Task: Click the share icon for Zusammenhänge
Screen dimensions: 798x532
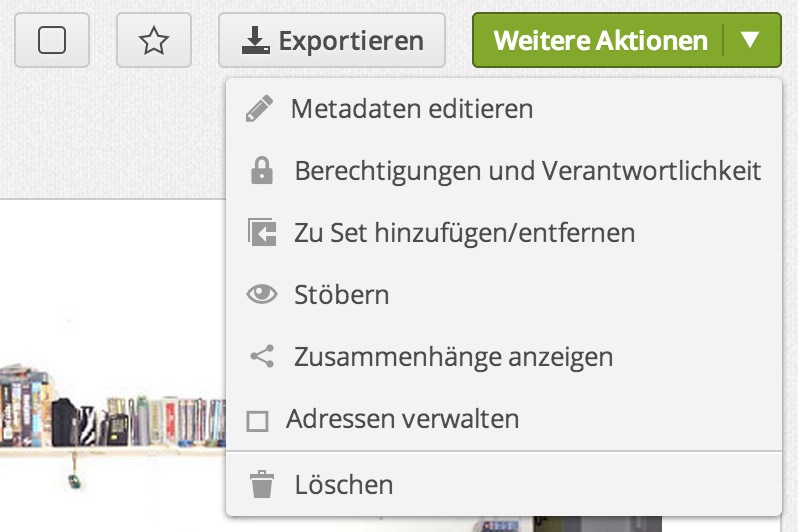Action: (x=261, y=356)
